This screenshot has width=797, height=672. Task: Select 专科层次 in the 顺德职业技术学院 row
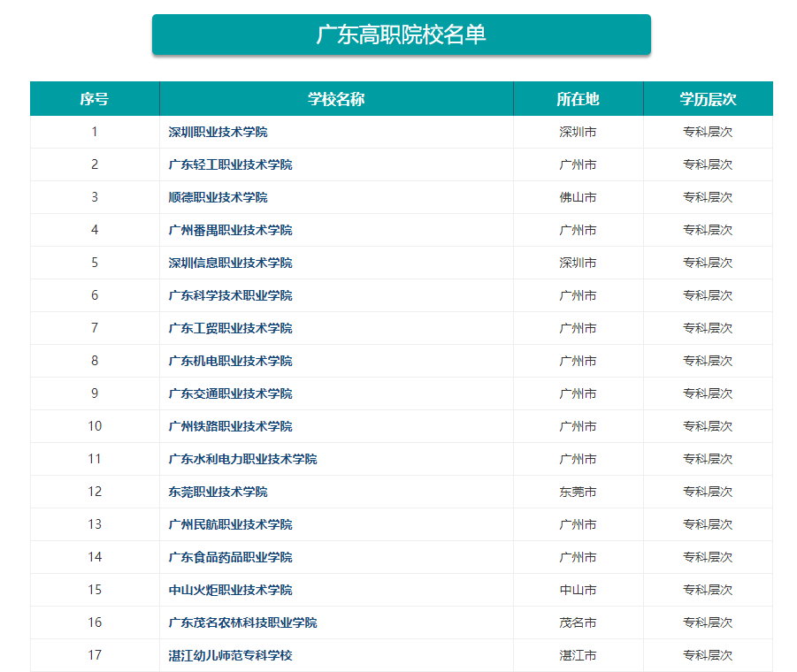708,197
